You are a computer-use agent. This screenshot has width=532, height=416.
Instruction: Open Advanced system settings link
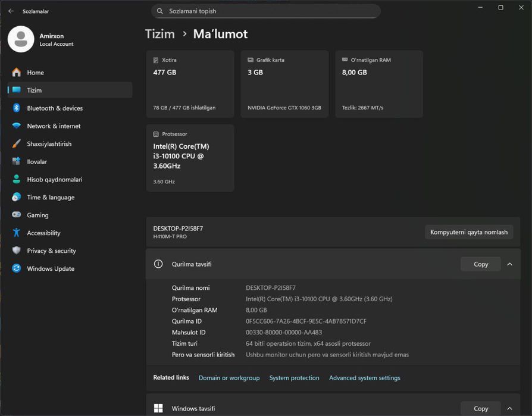pos(365,378)
